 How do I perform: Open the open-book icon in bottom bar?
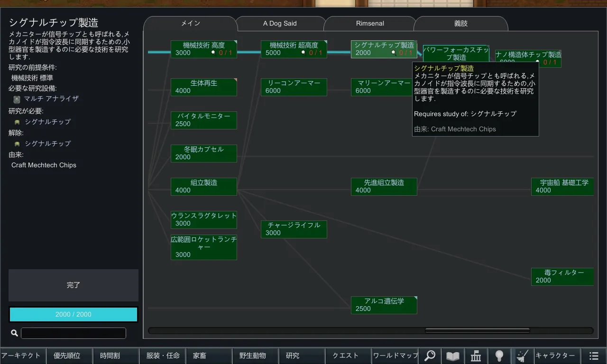(x=453, y=355)
